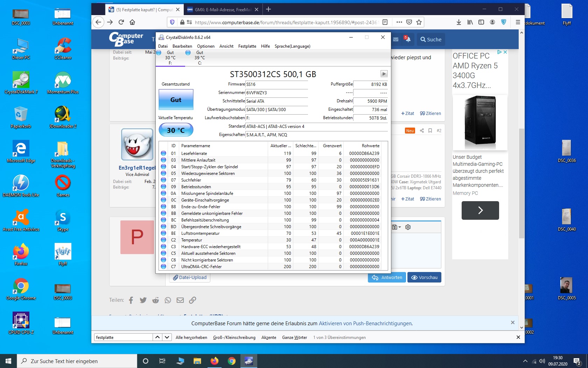Click Zitieren on post #2
The image size is (588, 368).
click(430, 199)
